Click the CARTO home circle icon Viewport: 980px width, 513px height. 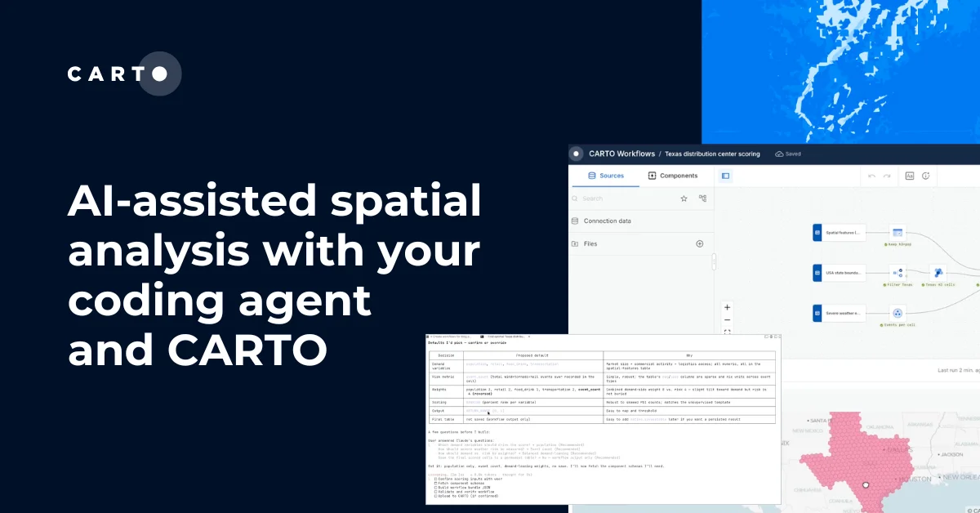(x=577, y=154)
